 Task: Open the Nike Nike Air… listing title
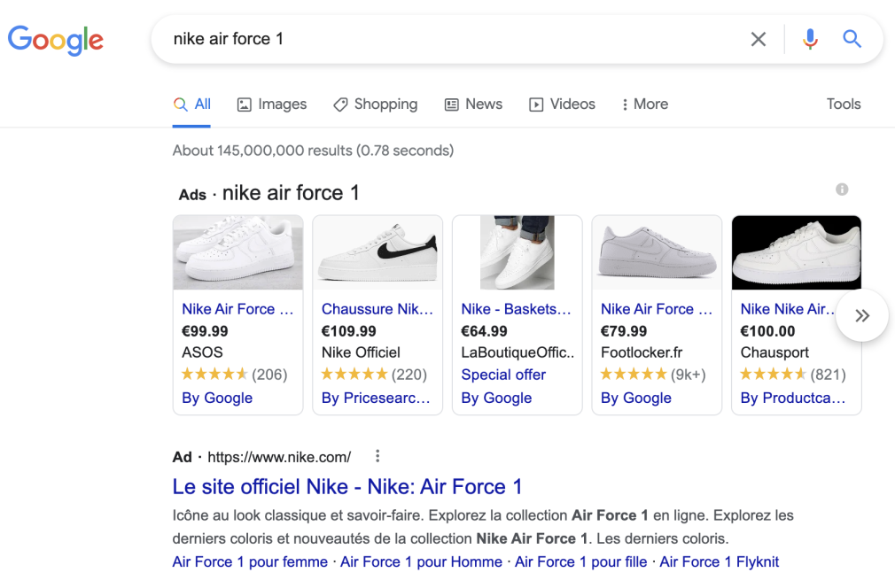(788, 309)
